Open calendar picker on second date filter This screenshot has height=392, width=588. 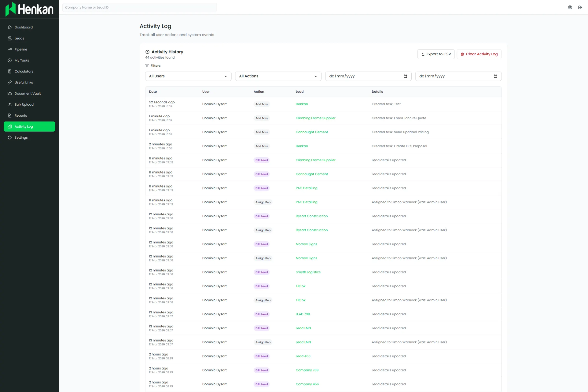pyautogui.click(x=495, y=76)
